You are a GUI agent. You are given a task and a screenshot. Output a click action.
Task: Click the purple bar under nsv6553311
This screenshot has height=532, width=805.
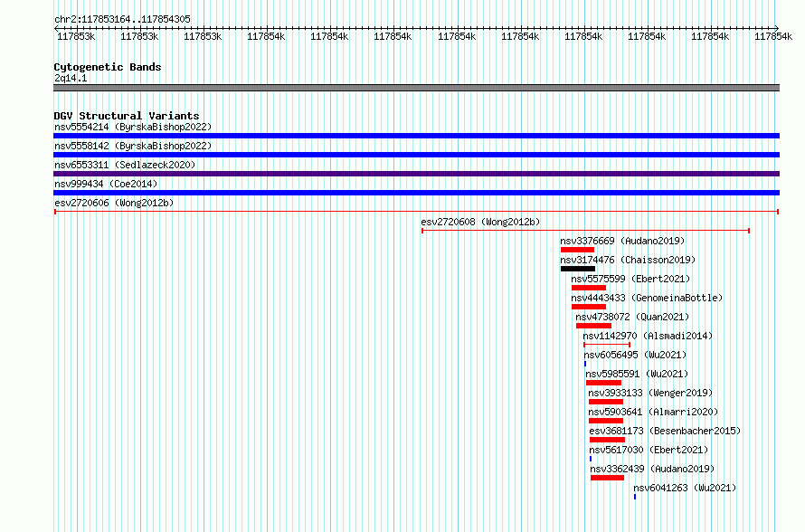pyautogui.click(x=416, y=174)
